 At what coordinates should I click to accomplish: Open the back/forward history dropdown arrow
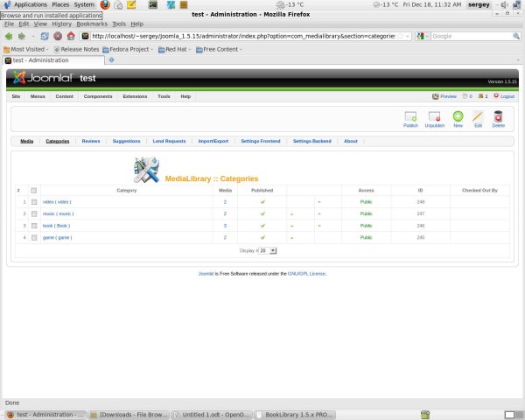[33, 36]
